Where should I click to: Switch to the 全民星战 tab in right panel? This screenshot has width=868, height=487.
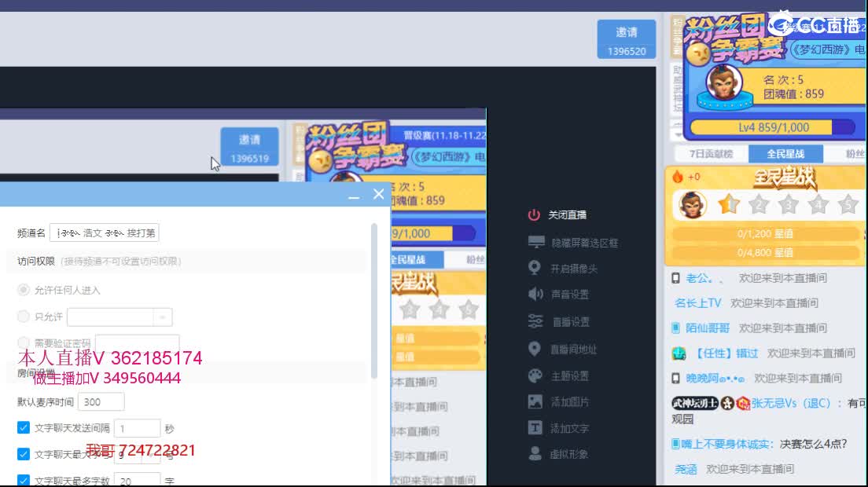785,154
